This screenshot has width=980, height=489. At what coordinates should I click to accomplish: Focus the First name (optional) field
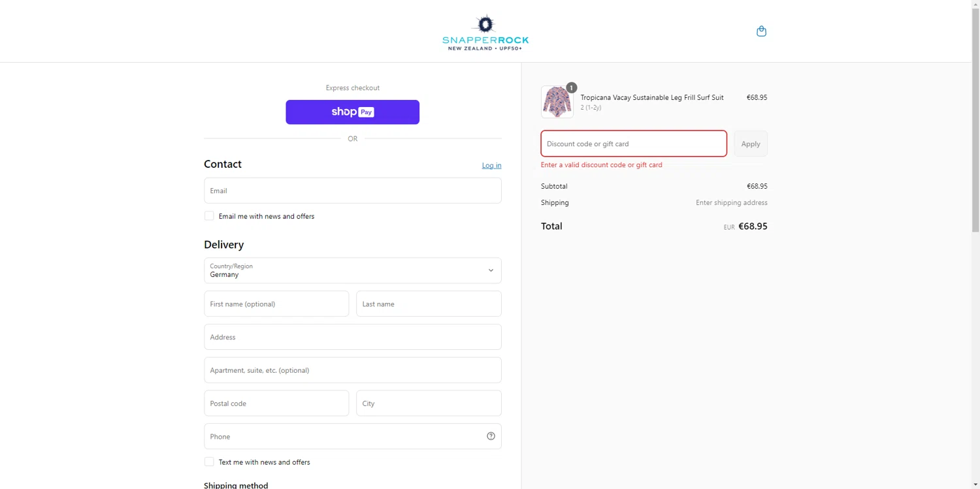pos(276,304)
